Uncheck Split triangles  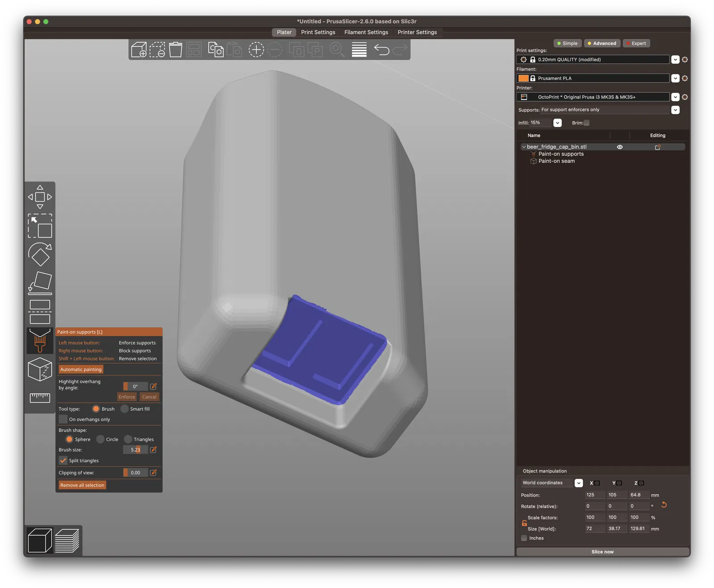(63, 460)
